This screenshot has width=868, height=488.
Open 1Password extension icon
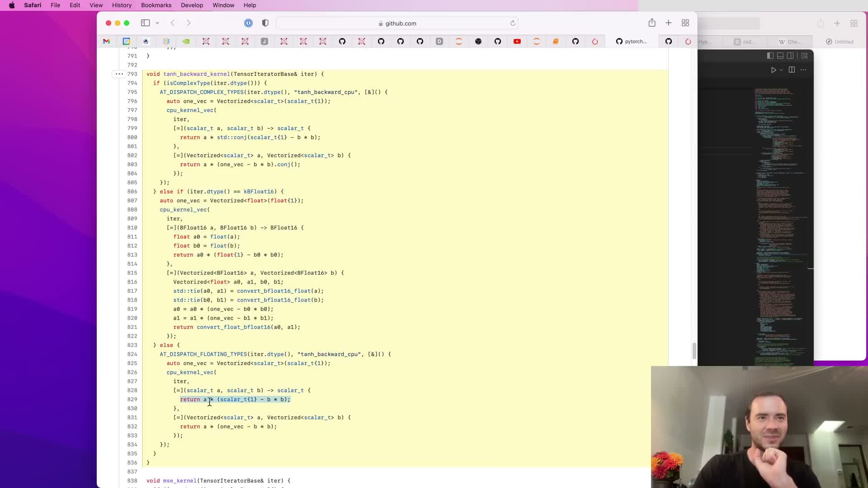pos(248,23)
